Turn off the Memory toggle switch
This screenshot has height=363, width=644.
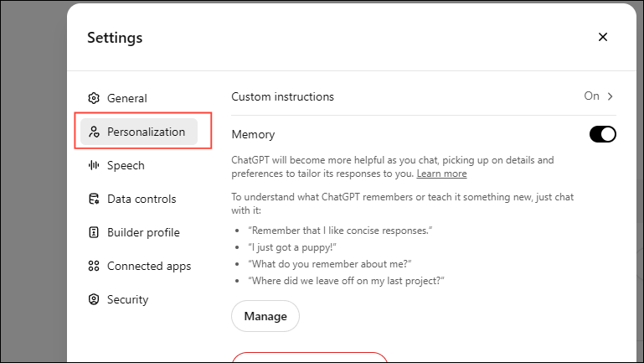coord(603,134)
